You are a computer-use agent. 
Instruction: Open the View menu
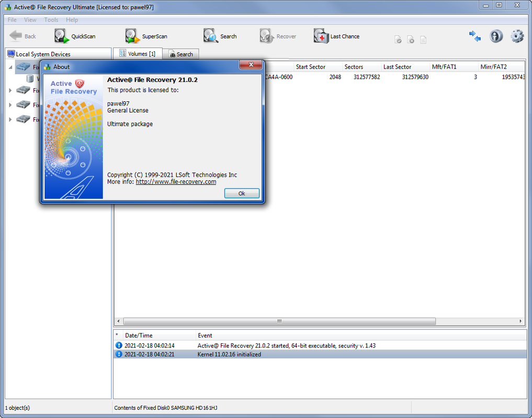(30, 20)
